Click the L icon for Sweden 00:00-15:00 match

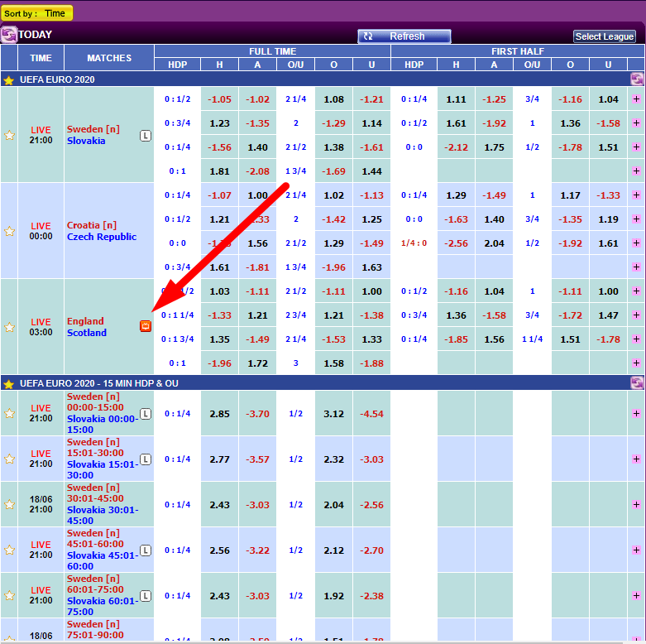[x=146, y=413]
